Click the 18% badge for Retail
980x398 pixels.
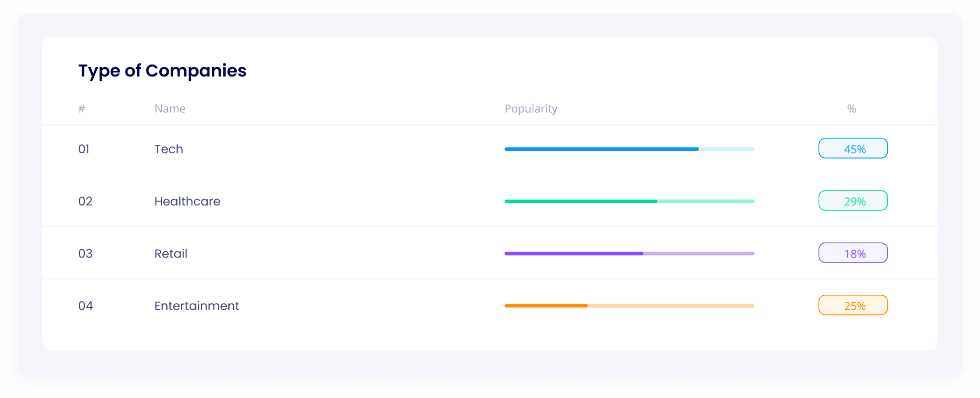852,253
